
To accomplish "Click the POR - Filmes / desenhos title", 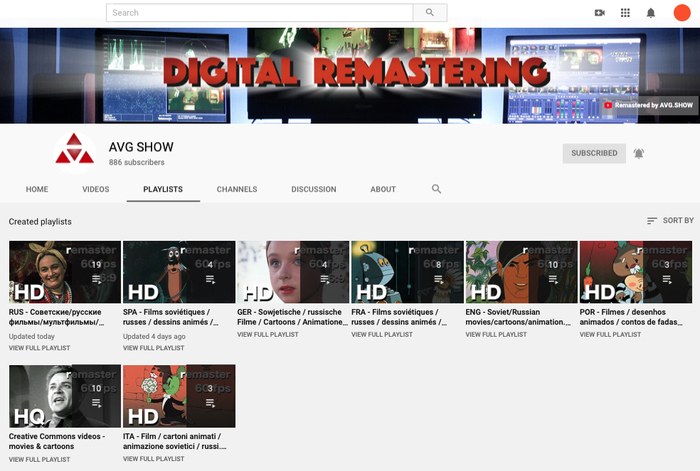I will coord(631,317).
